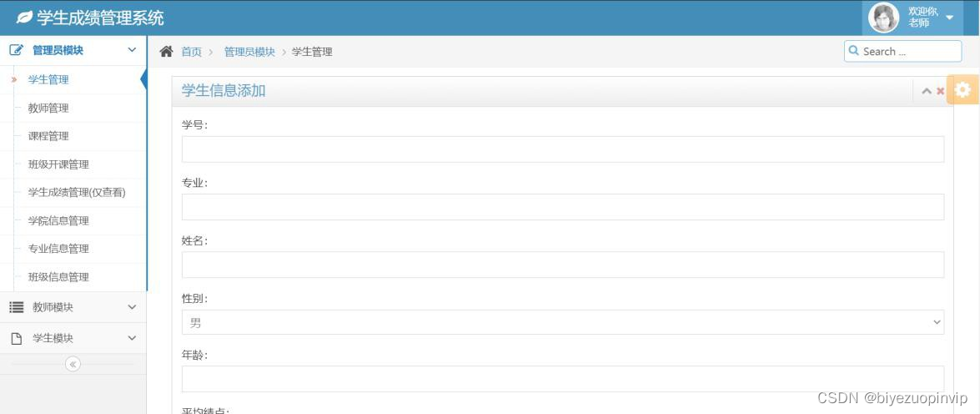
Task: Collapse sidebar with double-arrow button
Action: (x=73, y=364)
